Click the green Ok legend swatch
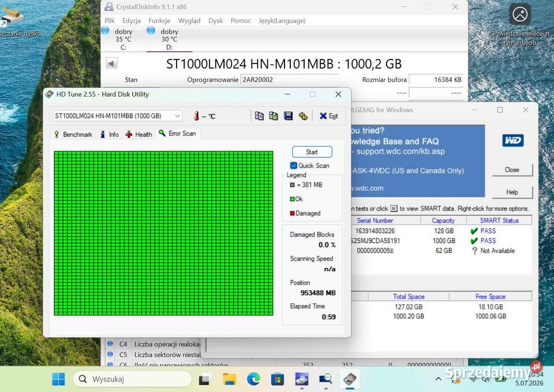554x392 pixels. pos(292,199)
